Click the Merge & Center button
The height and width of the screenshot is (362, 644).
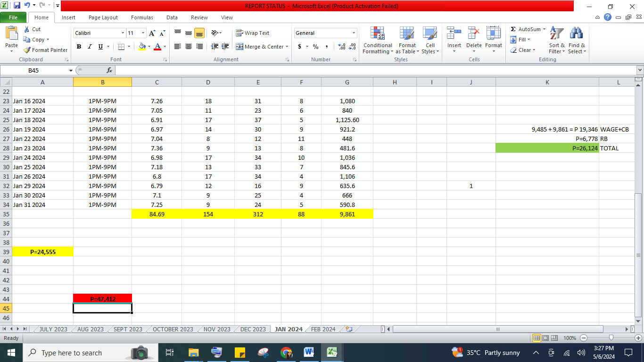point(260,47)
